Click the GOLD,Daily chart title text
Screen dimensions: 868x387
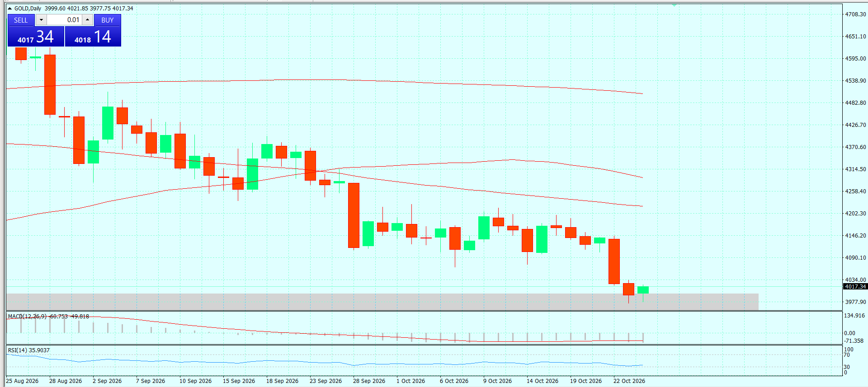pyautogui.click(x=28, y=9)
